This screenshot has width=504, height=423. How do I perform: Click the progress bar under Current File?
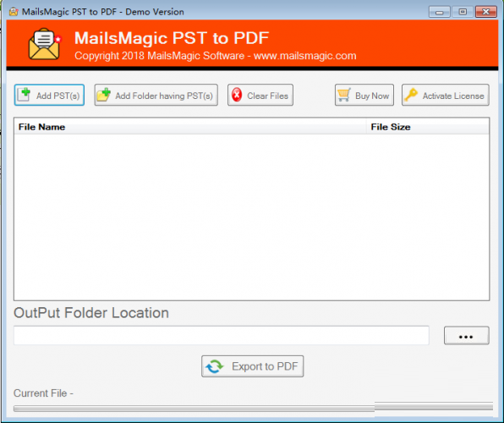pyautogui.click(x=253, y=408)
